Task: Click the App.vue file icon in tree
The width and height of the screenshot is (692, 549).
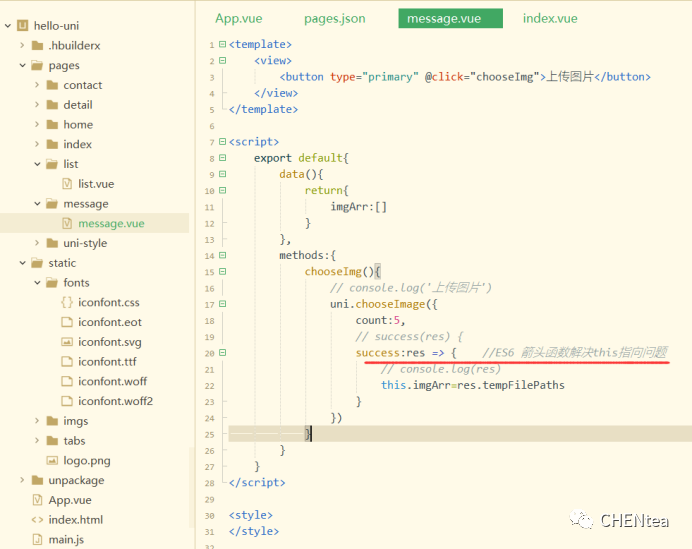Action: tap(37, 500)
